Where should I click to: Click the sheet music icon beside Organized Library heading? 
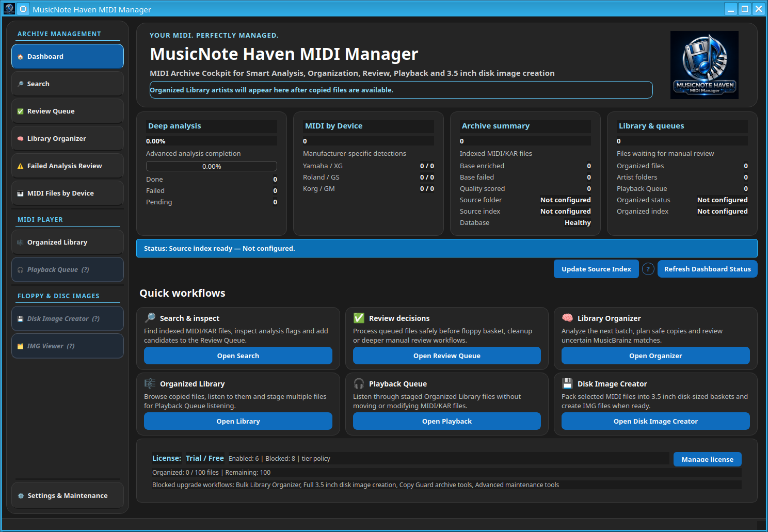click(x=150, y=383)
